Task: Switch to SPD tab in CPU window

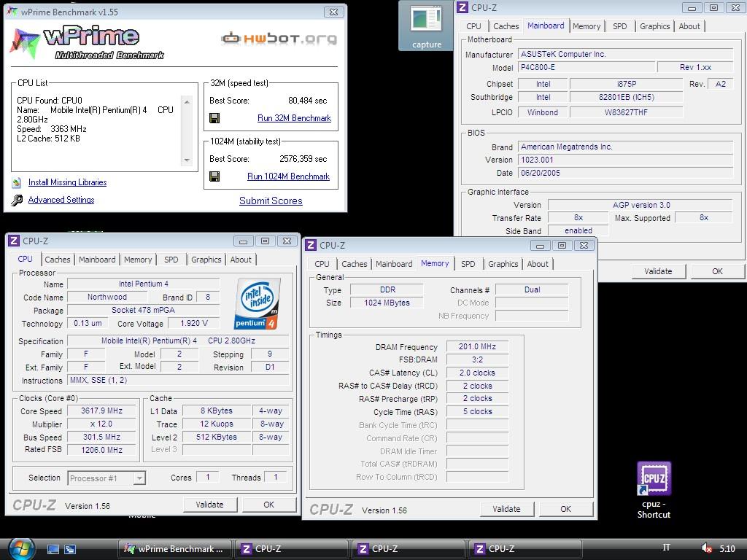Action: (x=171, y=260)
